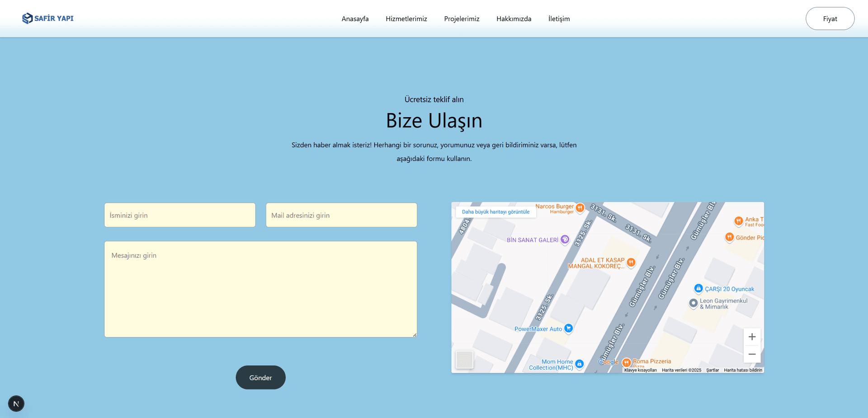
Task: Zoom out on the map
Action: [x=752, y=354]
